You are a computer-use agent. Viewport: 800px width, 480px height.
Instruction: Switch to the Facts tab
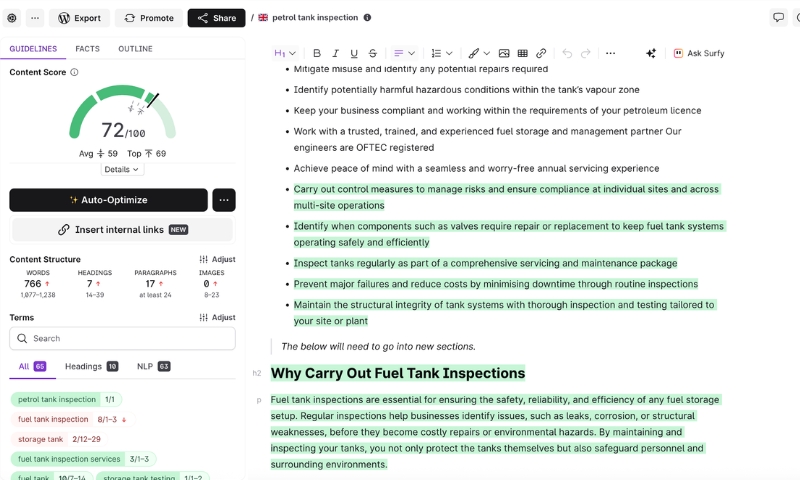[87, 49]
